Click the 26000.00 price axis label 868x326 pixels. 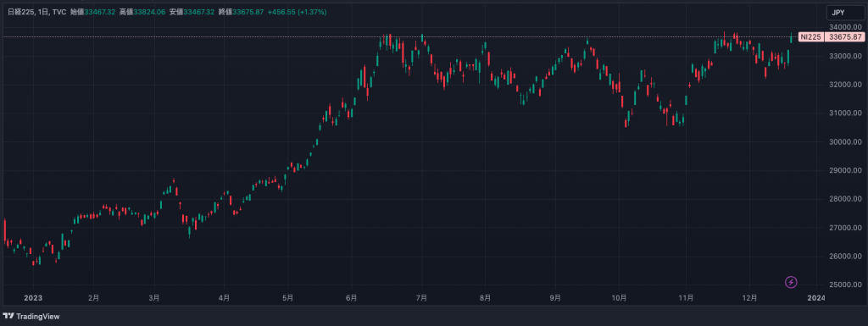point(845,257)
